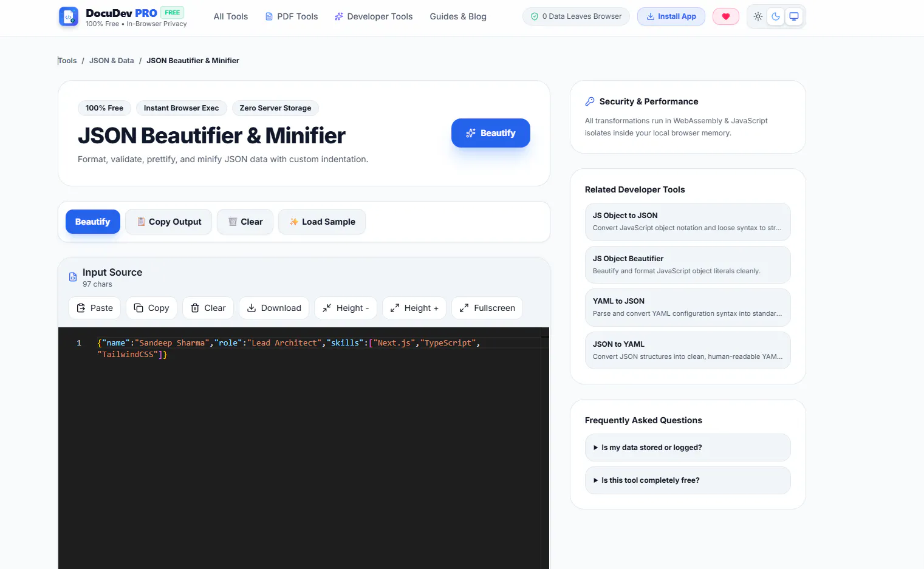This screenshot has height=569, width=924.
Task: Click the editor's vertical scrollbar
Action: [545, 449]
